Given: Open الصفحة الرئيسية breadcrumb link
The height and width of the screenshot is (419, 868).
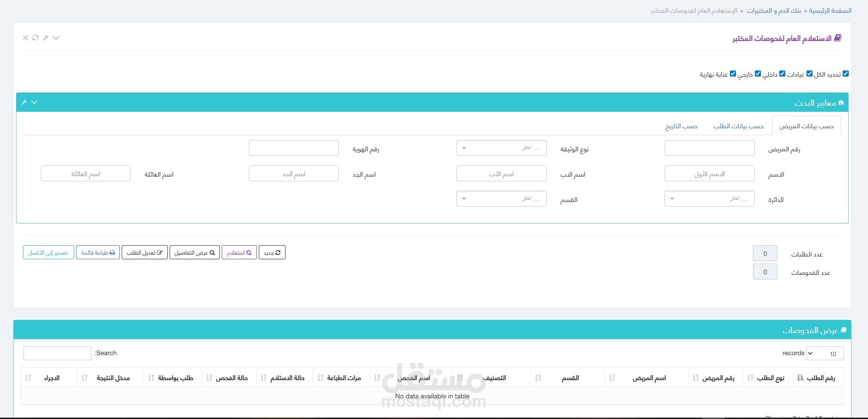Looking at the screenshot, I should click(x=830, y=10).
